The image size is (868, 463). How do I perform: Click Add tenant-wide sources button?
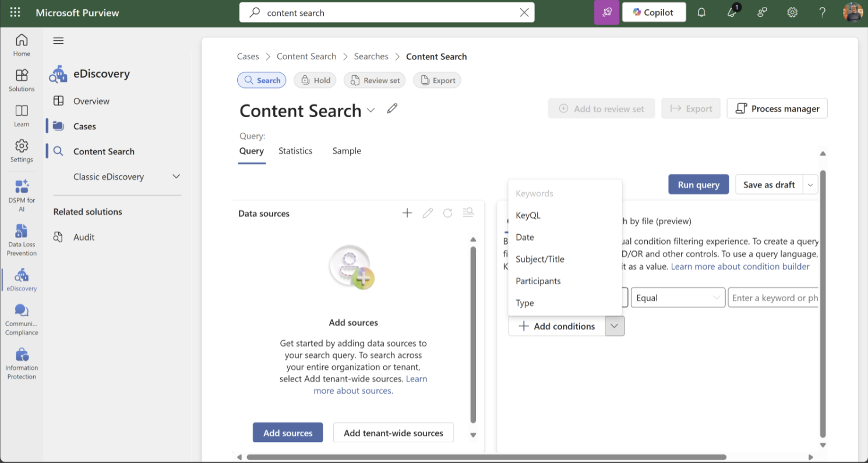pyautogui.click(x=393, y=433)
